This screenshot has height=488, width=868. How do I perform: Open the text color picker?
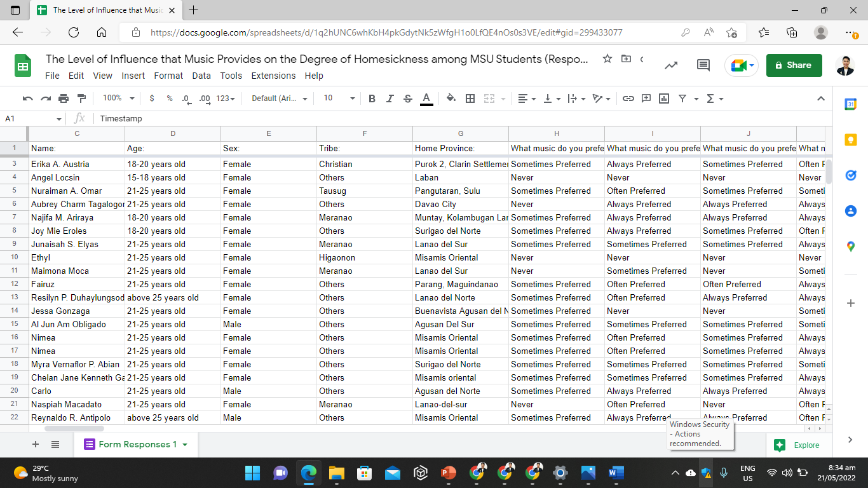pos(426,98)
